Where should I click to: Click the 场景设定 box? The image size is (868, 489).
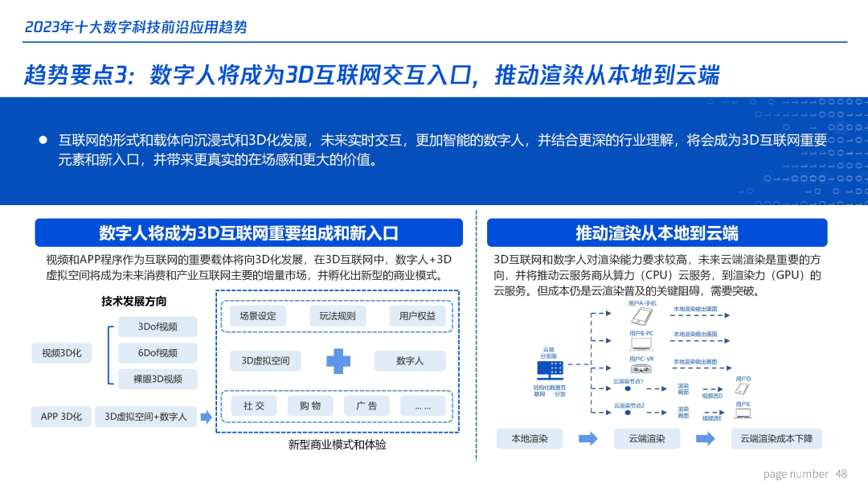[257, 316]
